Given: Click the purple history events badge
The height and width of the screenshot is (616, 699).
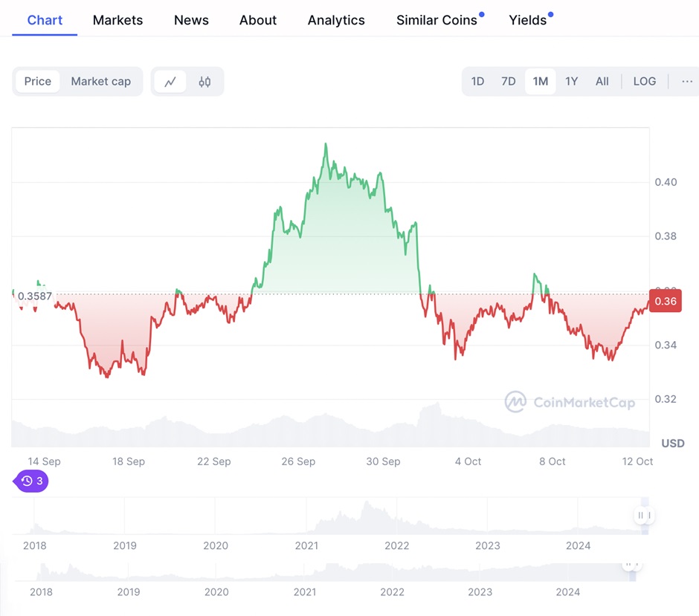Looking at the screenshot, I should [x=32, y=481].
